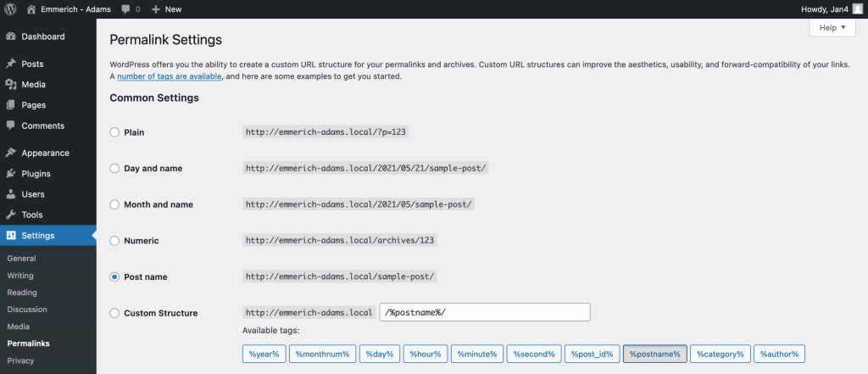The image size is (868, 374).
Task: Open the Howdy, Jan4 account menu
Action: [x=830, y=9]
